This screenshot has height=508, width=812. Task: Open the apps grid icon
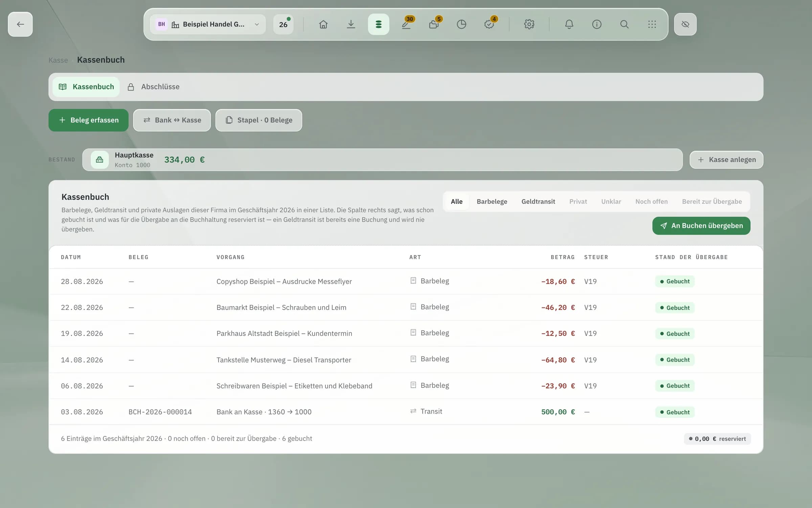click(x=652, y=24)
